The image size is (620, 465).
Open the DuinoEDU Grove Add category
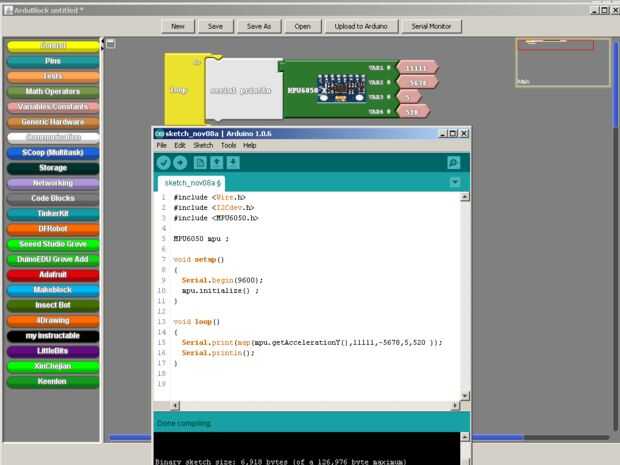click(x=53, y=259)
